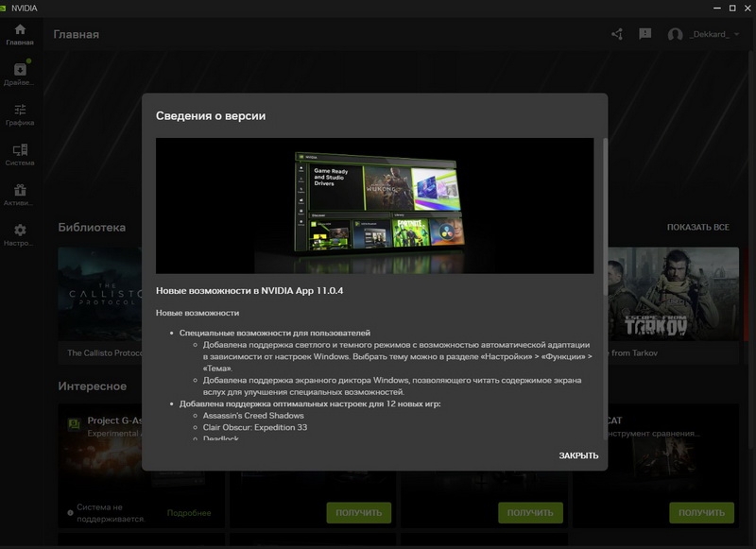Click the release notes dialog scrollbar
The width and height of the screenshot is (756, 549).
click(605, 217)
